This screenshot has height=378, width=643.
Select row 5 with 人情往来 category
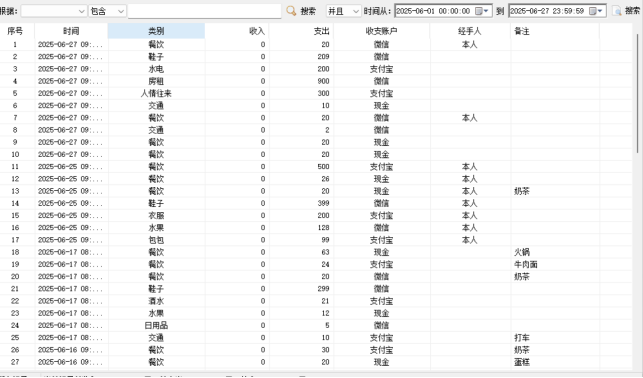tap(316, 93)
